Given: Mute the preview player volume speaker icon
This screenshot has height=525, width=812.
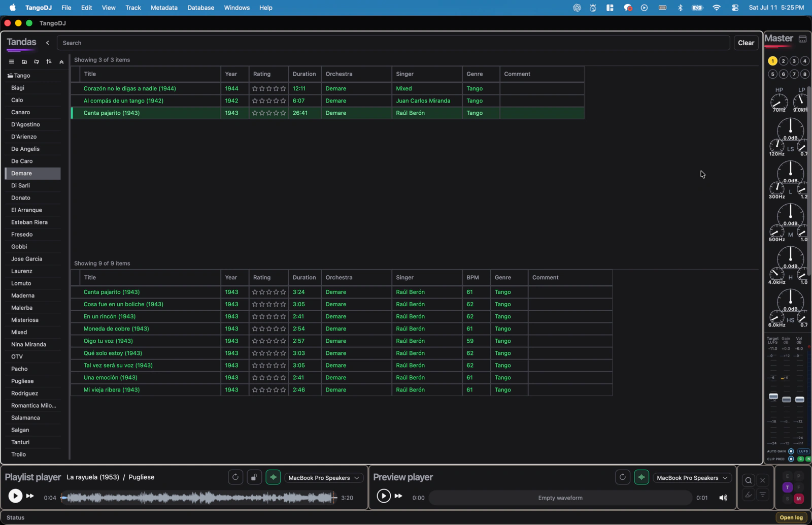Looking at the screenshot, I should 723,498.
